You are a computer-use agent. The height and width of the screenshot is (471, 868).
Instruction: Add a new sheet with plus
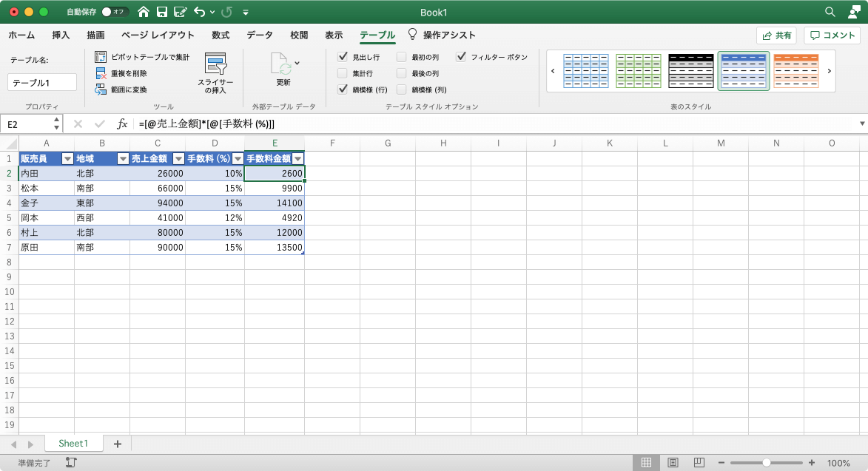(x=118, y=444)
